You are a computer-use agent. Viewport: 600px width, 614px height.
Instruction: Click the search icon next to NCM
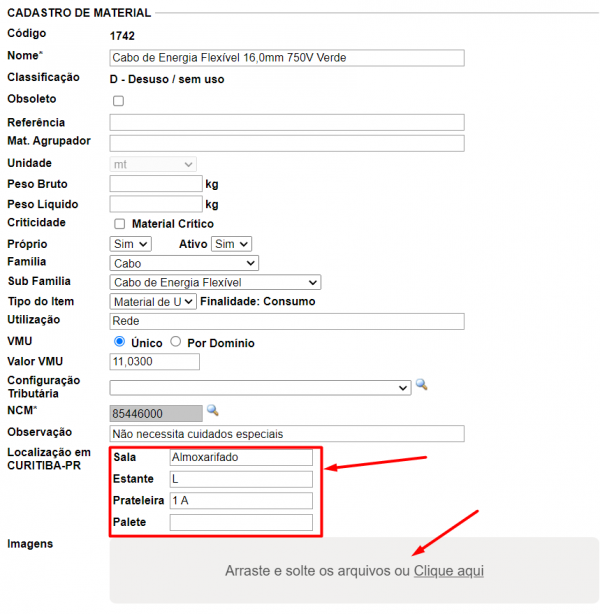211,410
